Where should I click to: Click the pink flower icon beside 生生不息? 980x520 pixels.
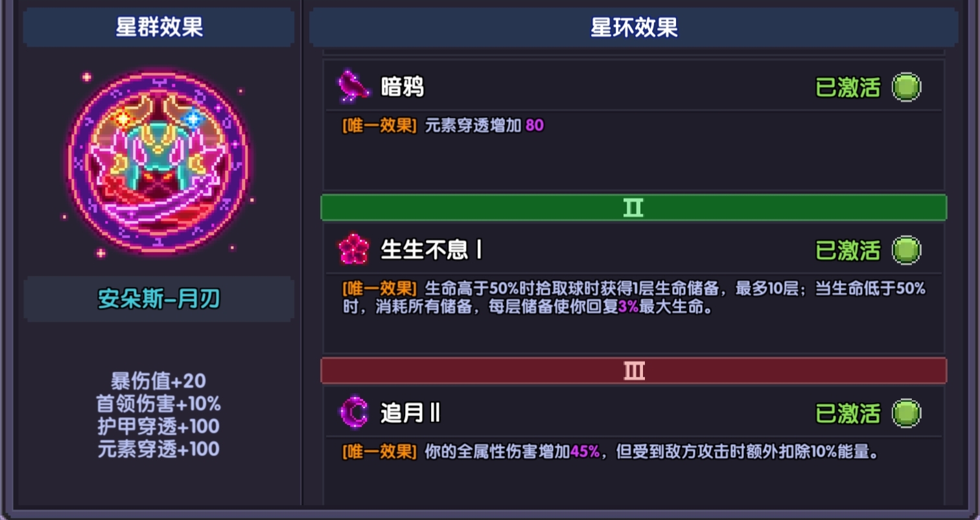coord(354,249)
